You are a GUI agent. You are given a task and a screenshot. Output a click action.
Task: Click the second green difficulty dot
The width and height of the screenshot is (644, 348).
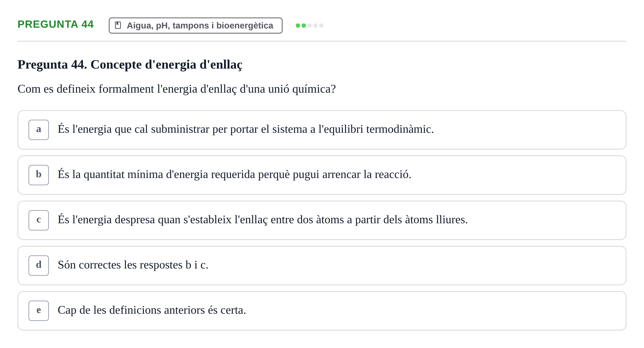pos(304,26)
